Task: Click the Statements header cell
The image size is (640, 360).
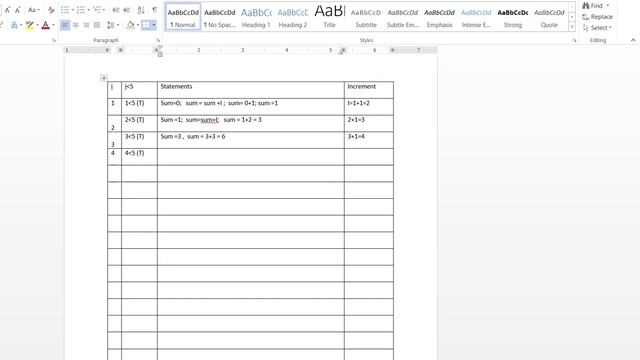Action: coord(251,90)
